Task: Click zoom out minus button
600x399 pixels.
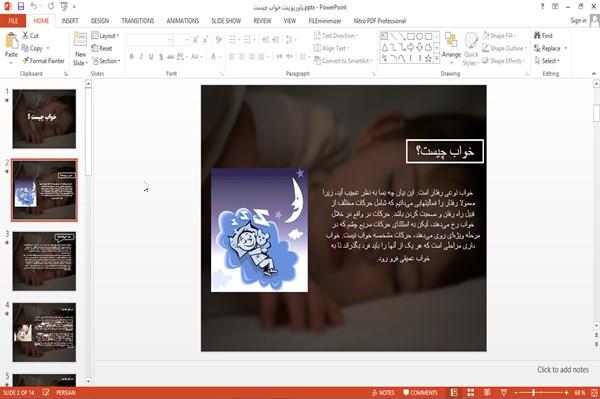Action: [x=516, y=392]
